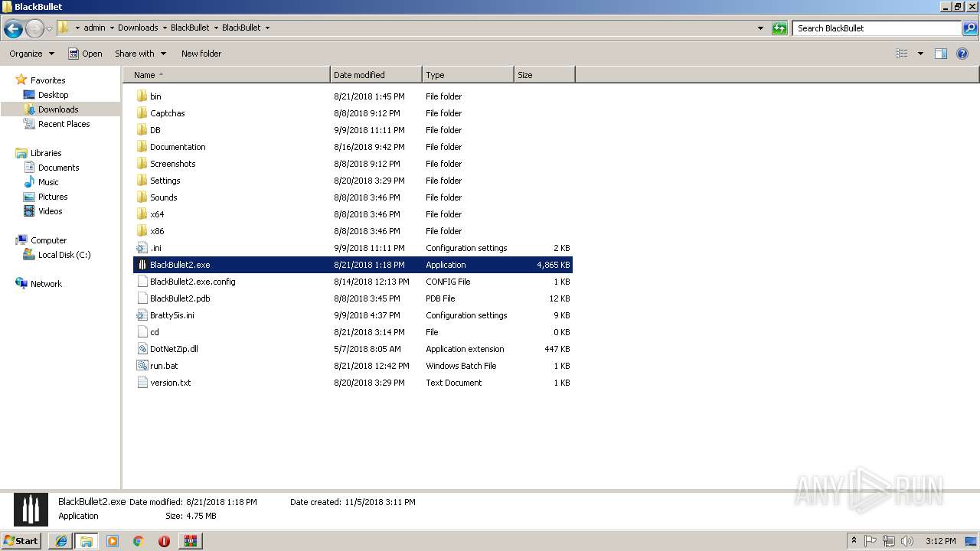980x551 pixels.
Task: Select the x86 folder icon
Action: tap(142, 231)
